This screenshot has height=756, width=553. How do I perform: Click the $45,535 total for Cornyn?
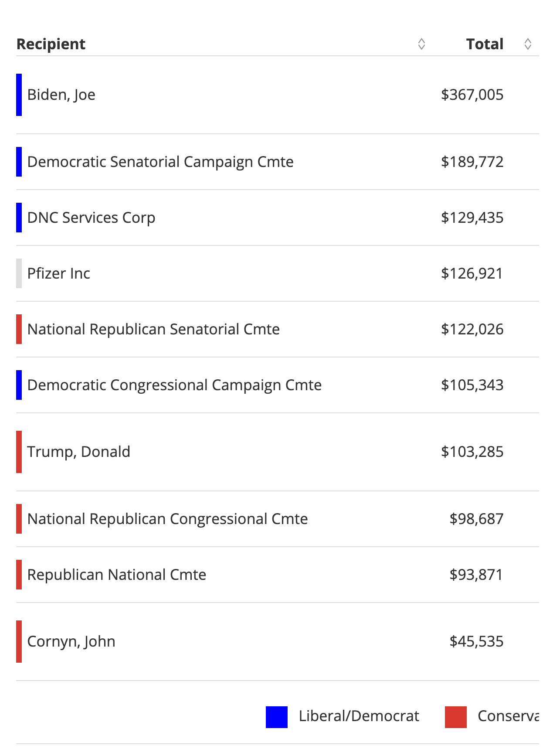(476, 641)
